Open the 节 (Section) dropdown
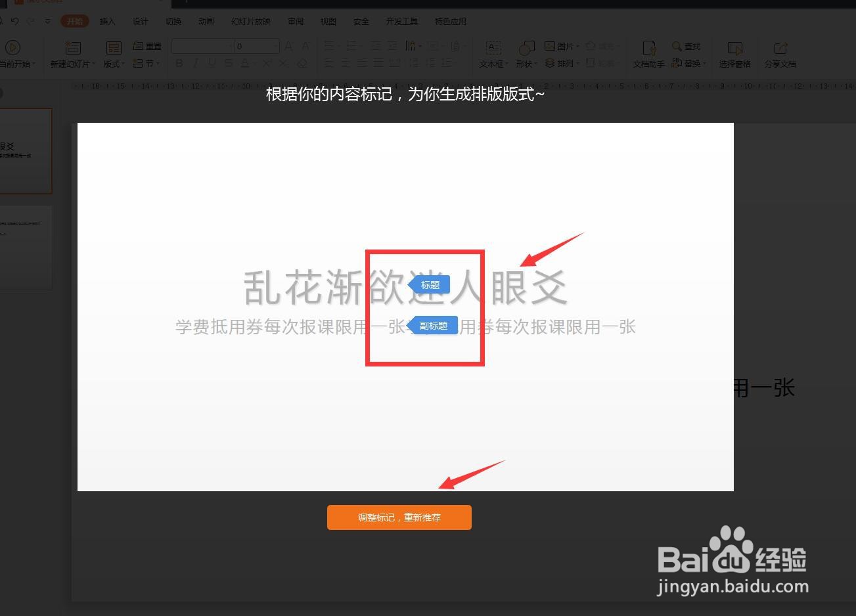The width and height of the screenshot is (856, 616). tap(146, 63)
